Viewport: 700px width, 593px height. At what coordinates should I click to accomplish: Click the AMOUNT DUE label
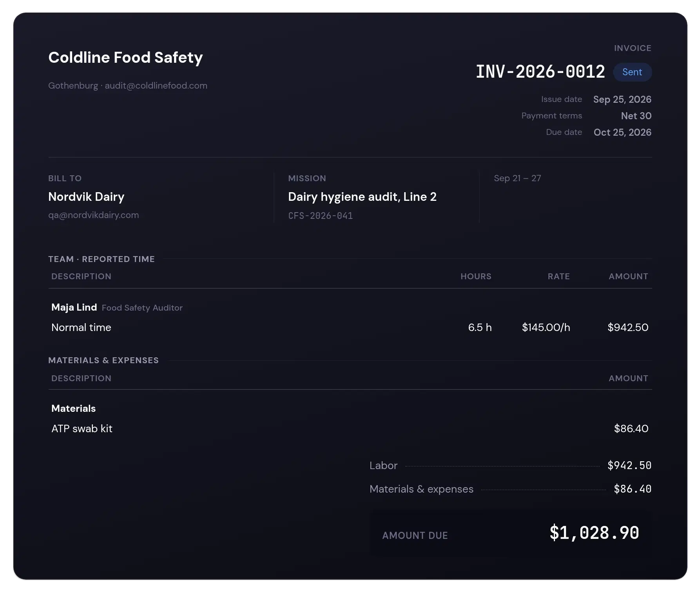tap(415, 535)
